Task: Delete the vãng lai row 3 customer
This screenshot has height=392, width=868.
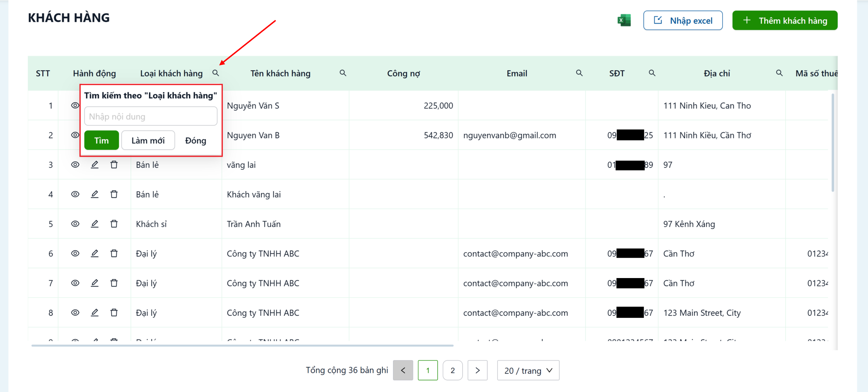Action: pos(114,164)
